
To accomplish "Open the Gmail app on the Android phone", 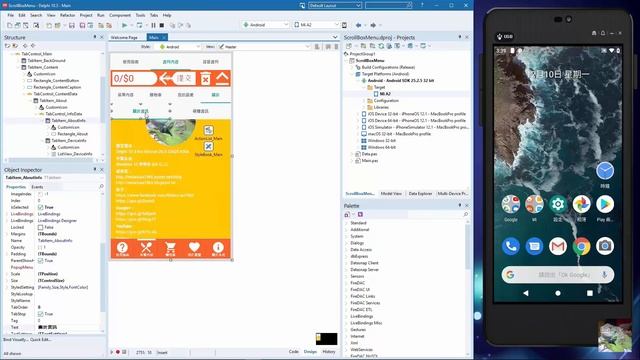I will click(558, 246).
